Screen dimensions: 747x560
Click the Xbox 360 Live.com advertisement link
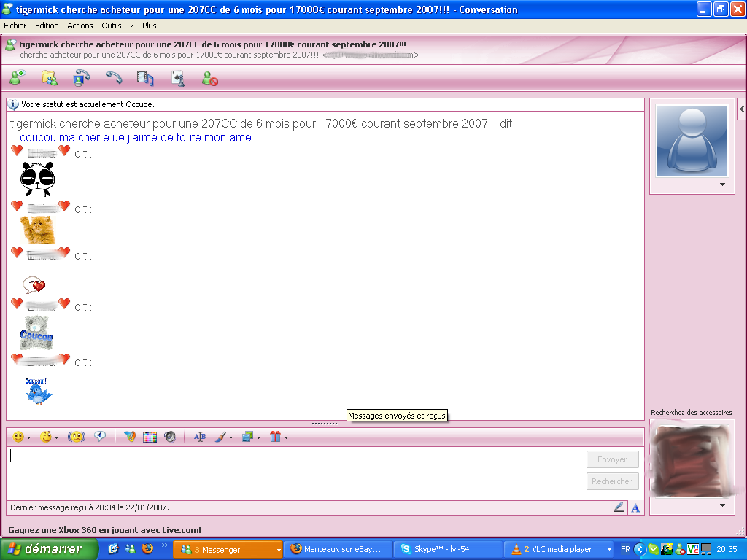[104, 530]
